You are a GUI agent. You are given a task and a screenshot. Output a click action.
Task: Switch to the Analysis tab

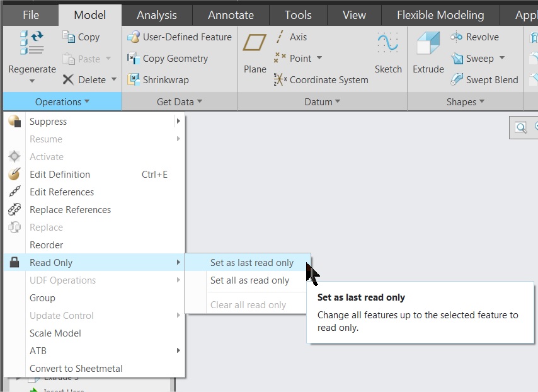click(156, 14)
